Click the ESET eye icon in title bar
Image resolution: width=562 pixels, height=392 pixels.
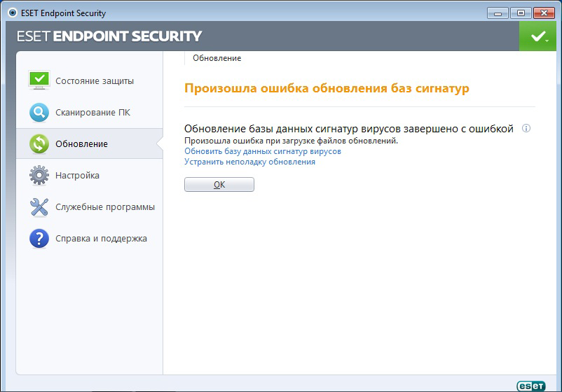point(11,13)
